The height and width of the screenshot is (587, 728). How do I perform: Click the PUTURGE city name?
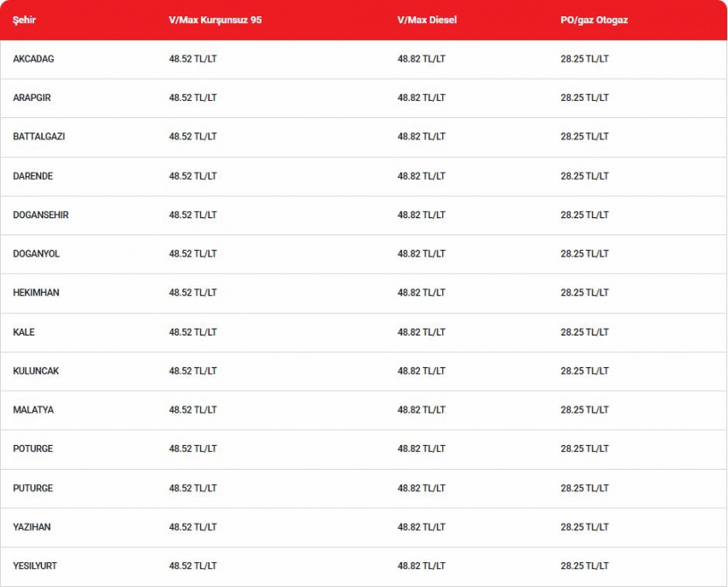(x=33, y=488)
